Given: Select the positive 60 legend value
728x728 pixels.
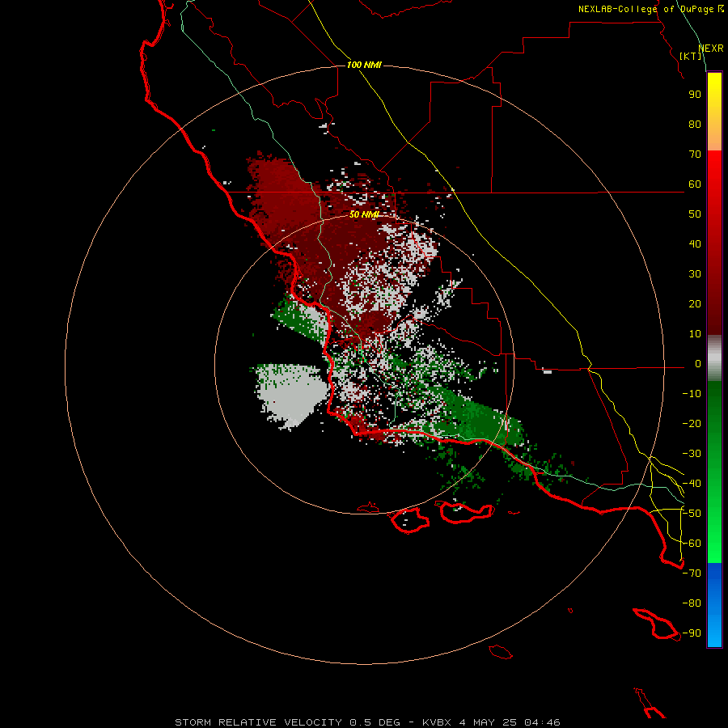Looking at the screenshot, I should pyautogui.click(x=695, y=184).
